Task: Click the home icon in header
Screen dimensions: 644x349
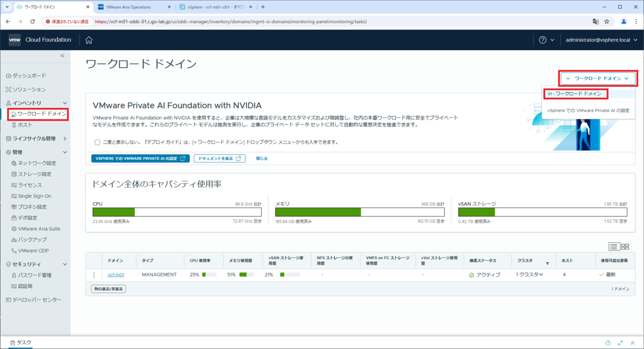Action: [x=89, y=40]
